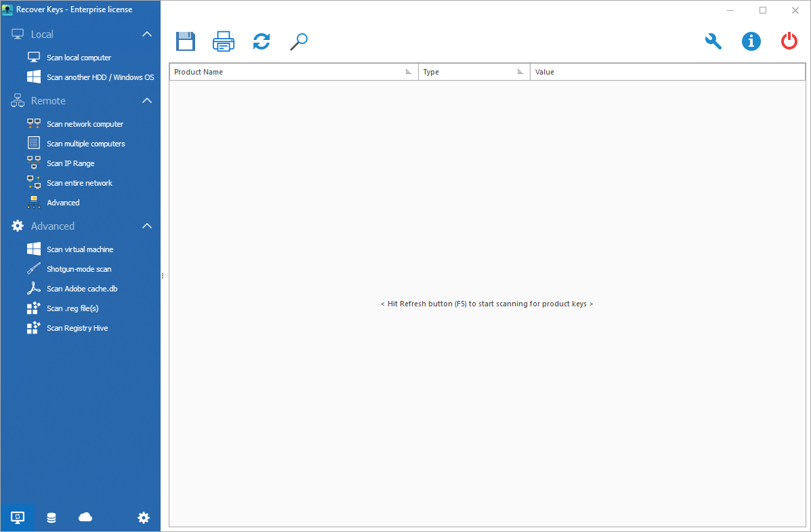This screenshot has height=532, width=811.
Task: Switch to the scanner view bottom icon
Action: (x=17, y=518)
